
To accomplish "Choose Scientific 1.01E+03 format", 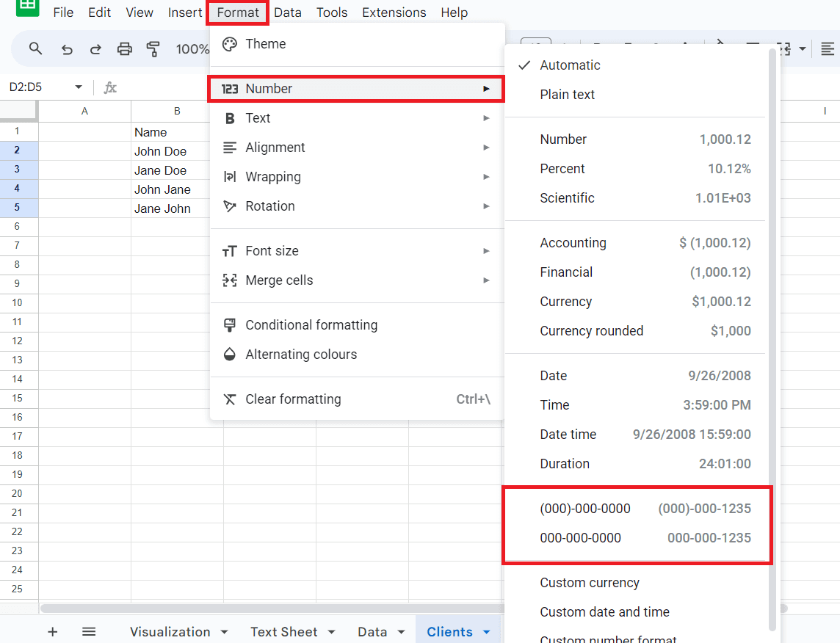I will pyautogui.click(x=635, y=198).
